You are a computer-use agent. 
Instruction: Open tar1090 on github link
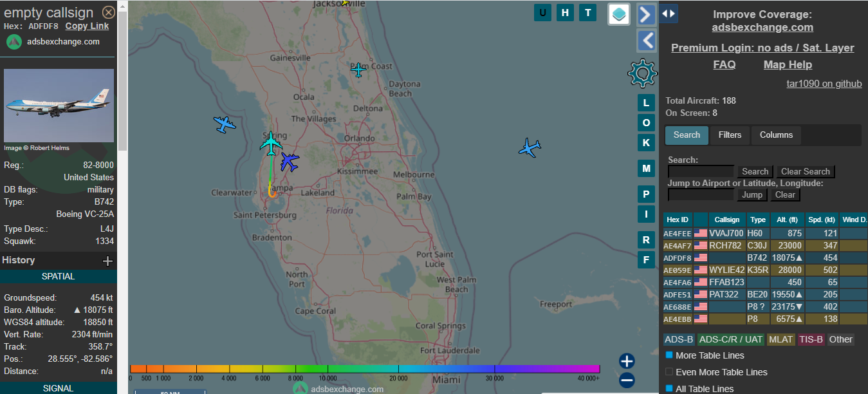(824, 84)
